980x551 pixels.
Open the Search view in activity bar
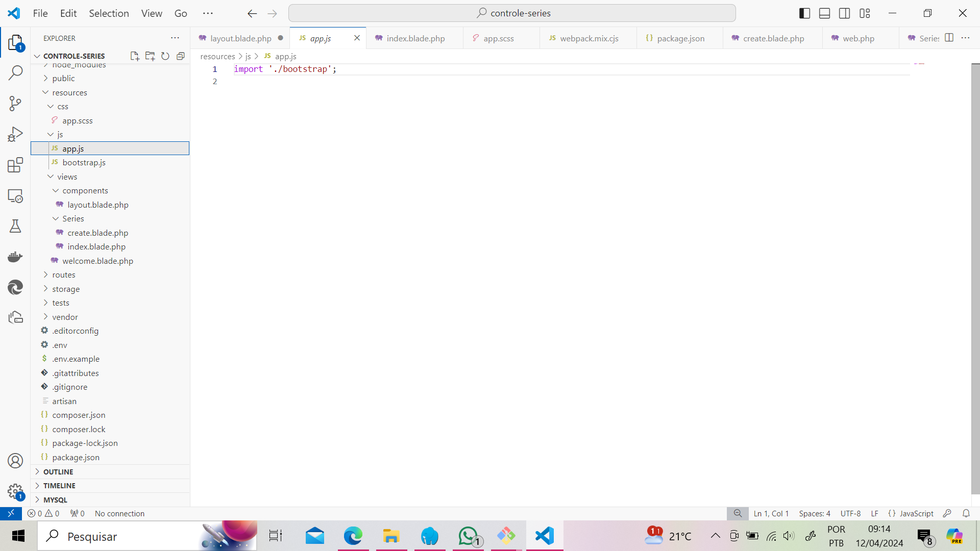(15, 73)
